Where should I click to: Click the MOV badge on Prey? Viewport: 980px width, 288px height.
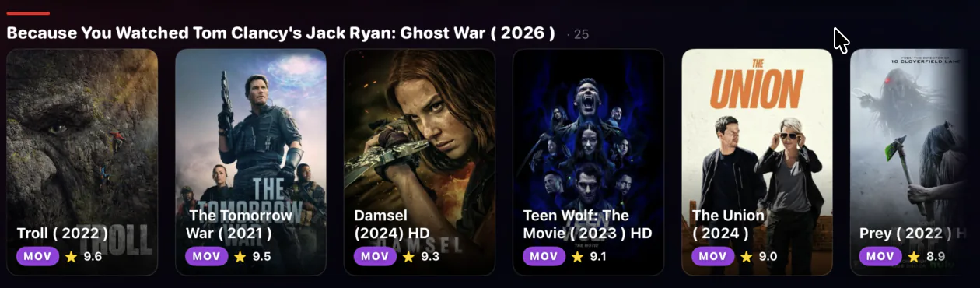coord(880,256)
